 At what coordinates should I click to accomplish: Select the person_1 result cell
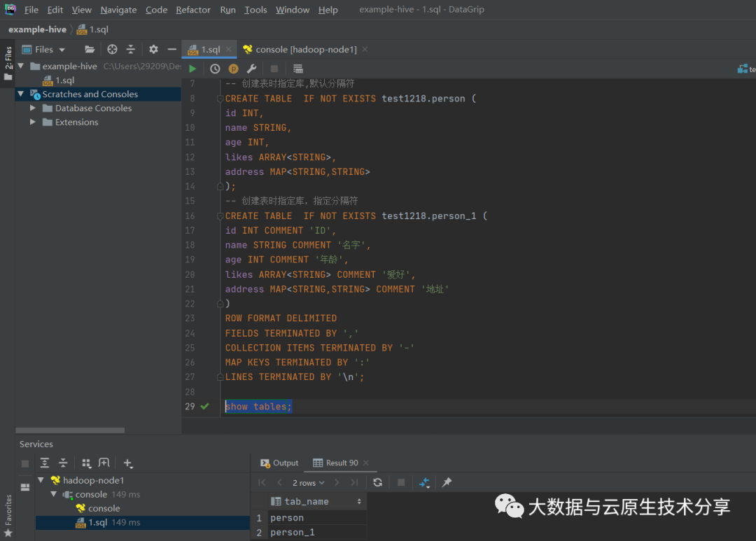293,533
